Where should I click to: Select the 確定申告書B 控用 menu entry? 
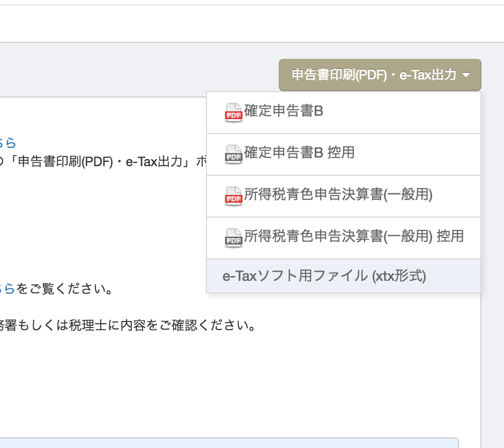pos(299,153)
